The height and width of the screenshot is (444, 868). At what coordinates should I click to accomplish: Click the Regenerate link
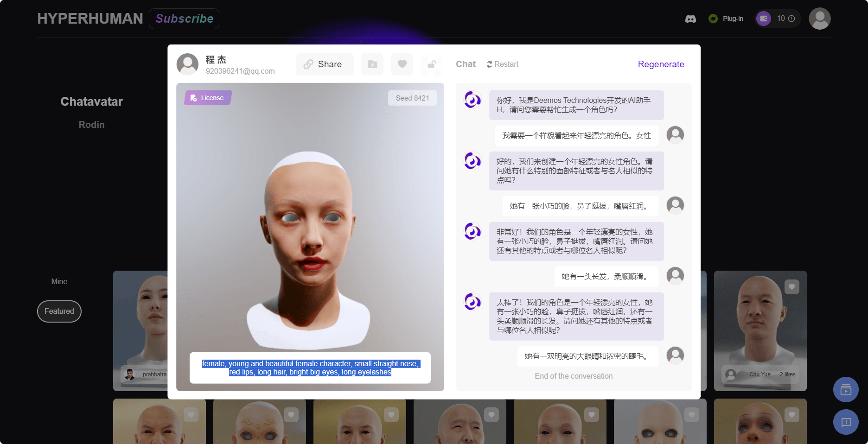click(x=661, y=64)
